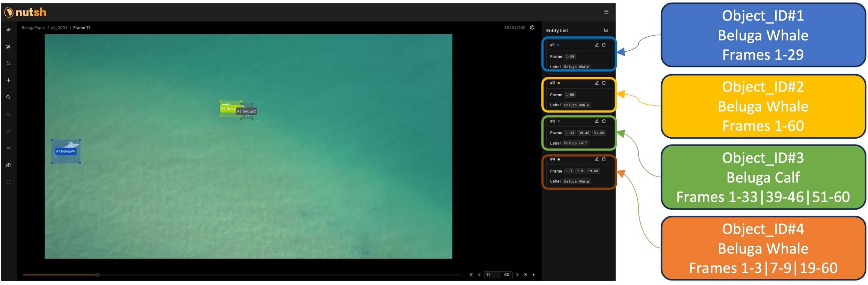Select the move/pan tool
The height and width of the screenshot is (285, 868).
(8, 80)
